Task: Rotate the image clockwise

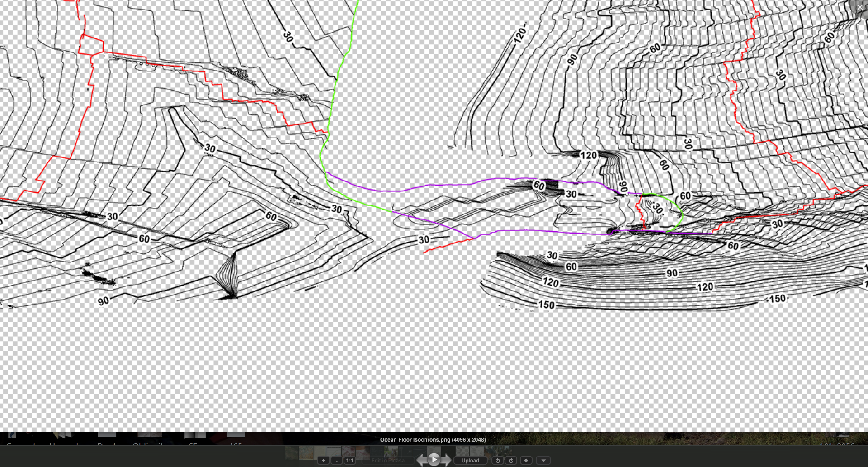Action: click(x=511, y=461)
